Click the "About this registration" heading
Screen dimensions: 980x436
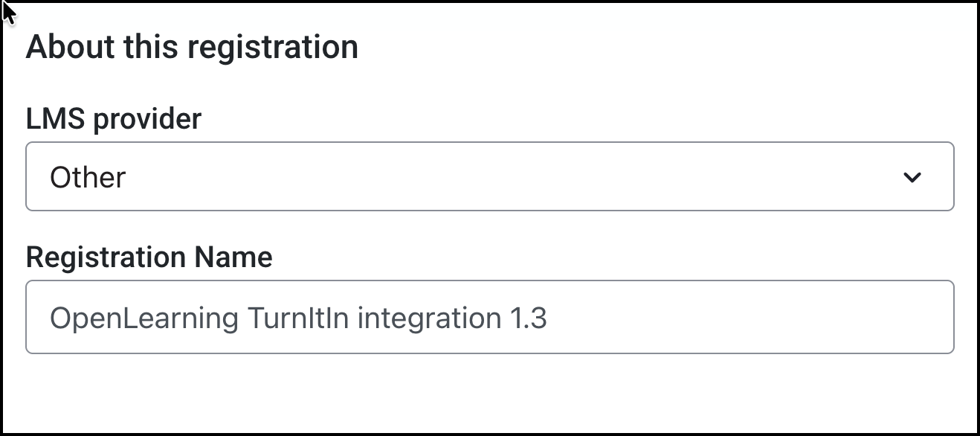pos(192,47)
